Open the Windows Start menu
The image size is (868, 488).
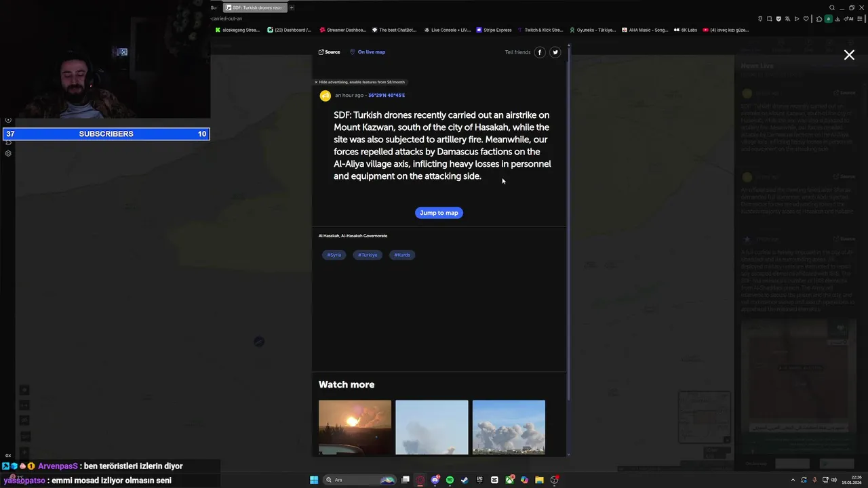pyautogui.click(x=314, y=480)
